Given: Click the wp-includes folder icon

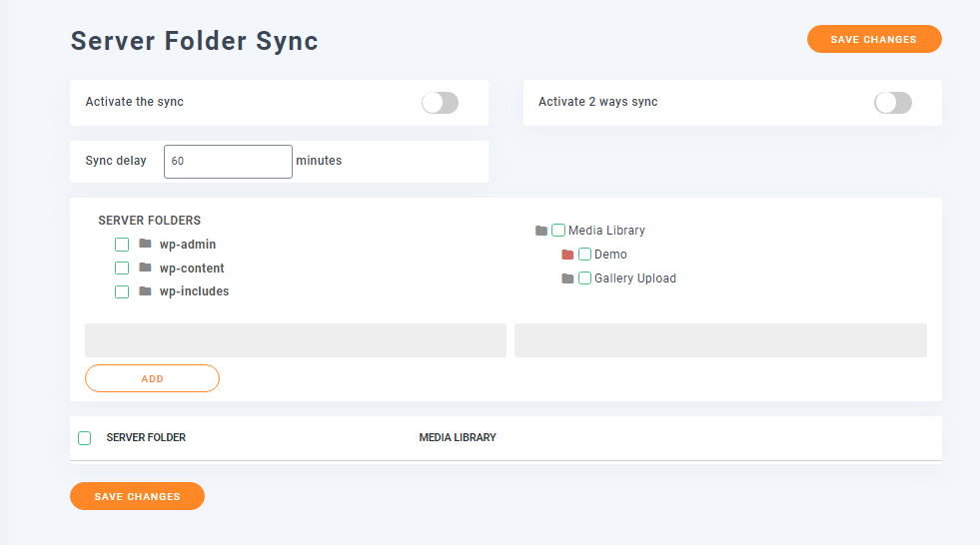Looking at the screenshot, I should coord(145,291).
